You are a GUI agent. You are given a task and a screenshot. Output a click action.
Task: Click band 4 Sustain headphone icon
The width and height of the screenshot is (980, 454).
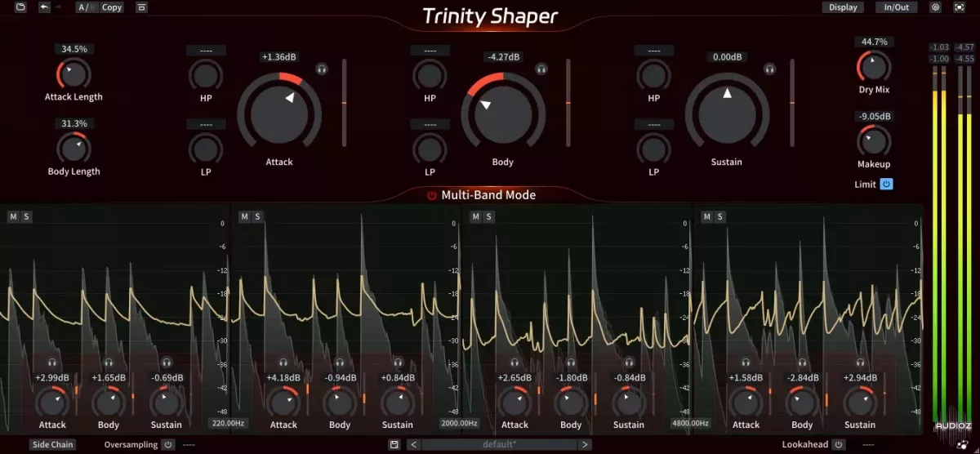pos(860,362)
